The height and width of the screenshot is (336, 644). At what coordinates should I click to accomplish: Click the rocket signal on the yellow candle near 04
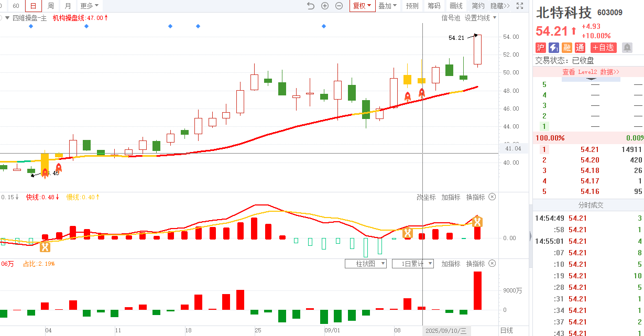click(45, 173)
